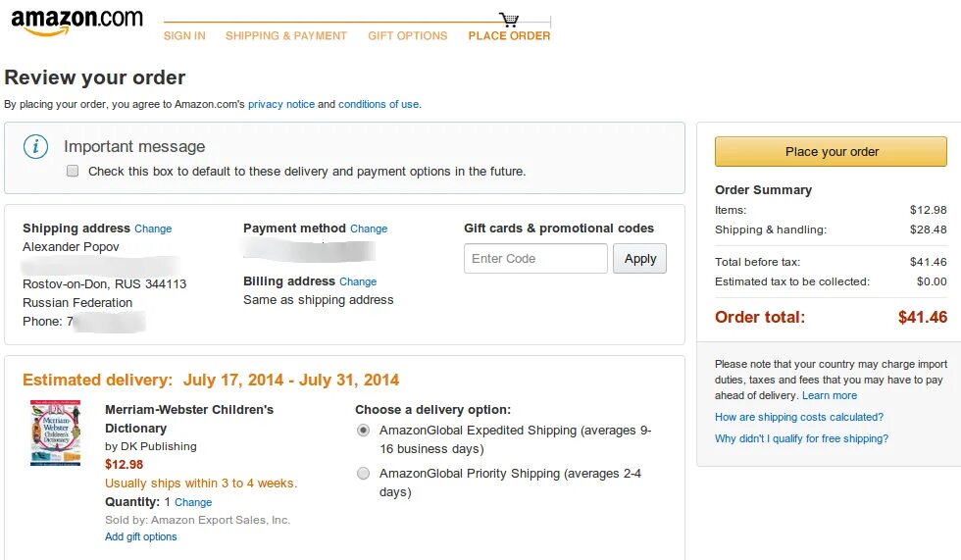Focus the Enter Code input field

[535, 259]
